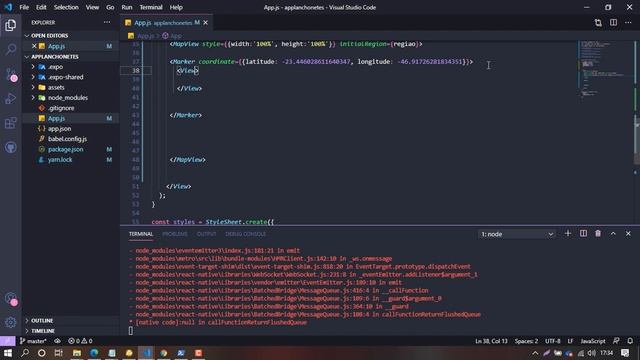640x360 pixels.
Task: Open the Accounts menu icon
Action: (x=11, y=299)
